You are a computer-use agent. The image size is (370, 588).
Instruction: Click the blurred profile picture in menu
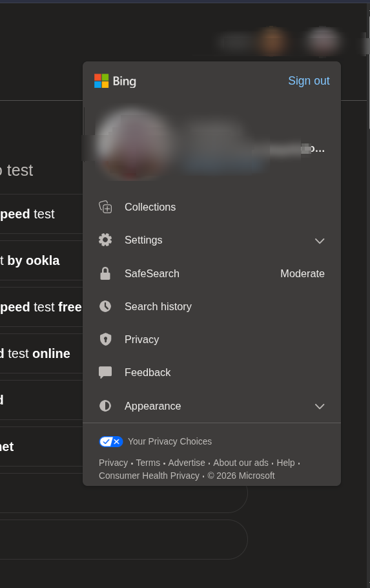pyautogui.click(x=134, y=144)
